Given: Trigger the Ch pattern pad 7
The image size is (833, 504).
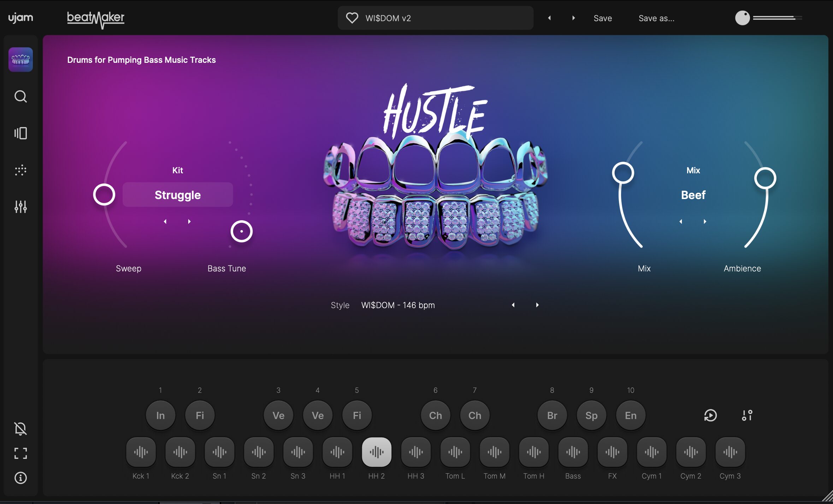Looking at the screenshot, I should 475,415.
